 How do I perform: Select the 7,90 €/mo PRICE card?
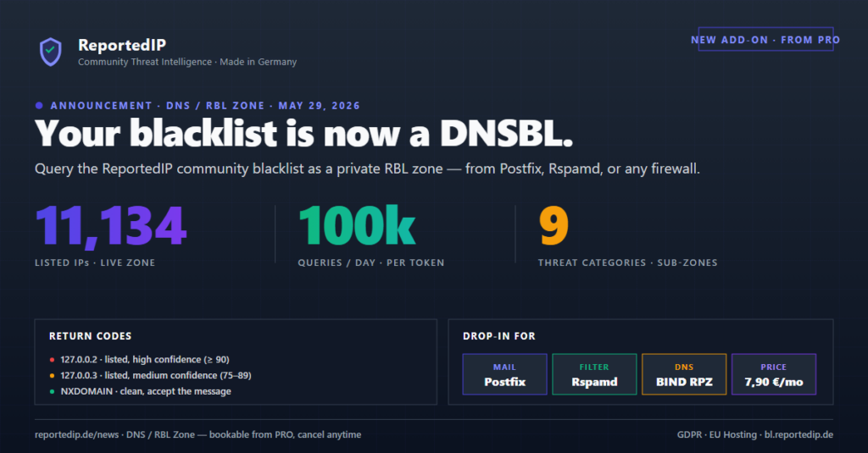[x=774, y=374]
